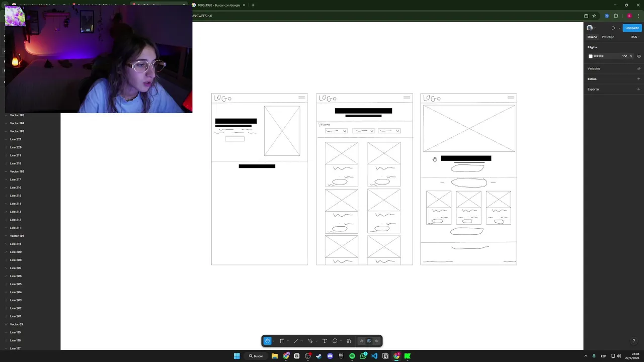
Task: Select Line 208 layer
Action: tap(16, 260)
